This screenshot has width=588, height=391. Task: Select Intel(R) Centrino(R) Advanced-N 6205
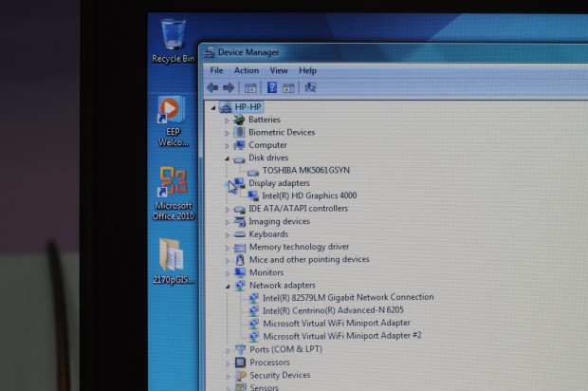point(333,310)
